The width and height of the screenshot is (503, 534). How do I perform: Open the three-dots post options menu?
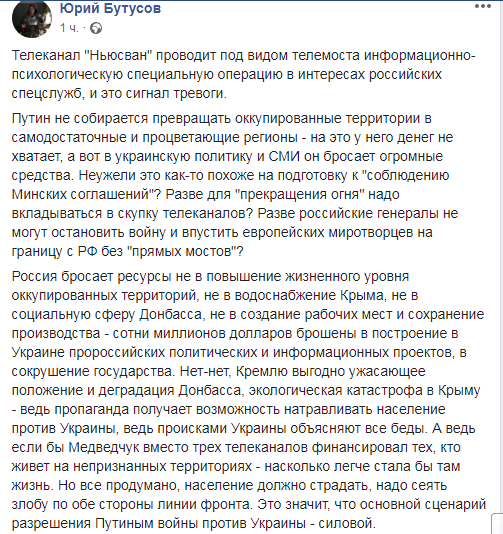[x=483, y=6]
